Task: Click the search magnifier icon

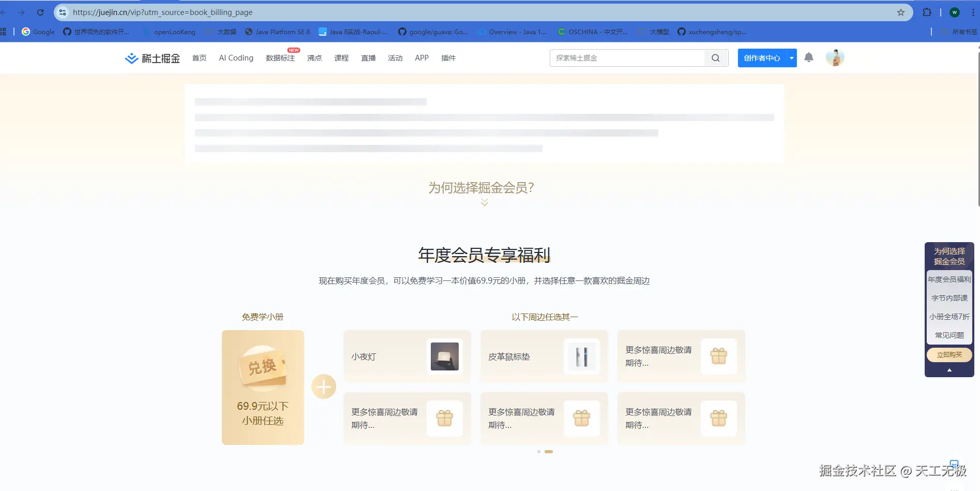Action: click(715, 58)
